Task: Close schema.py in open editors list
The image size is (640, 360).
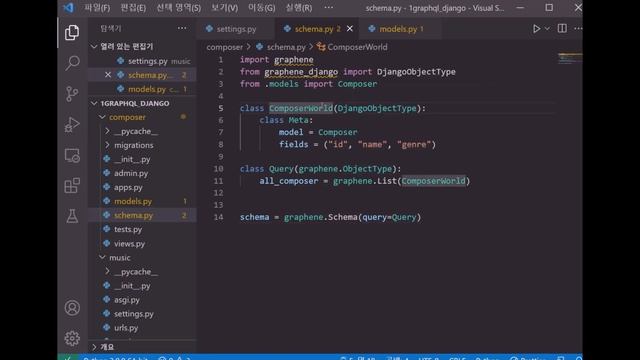Action: click(108, 75)
